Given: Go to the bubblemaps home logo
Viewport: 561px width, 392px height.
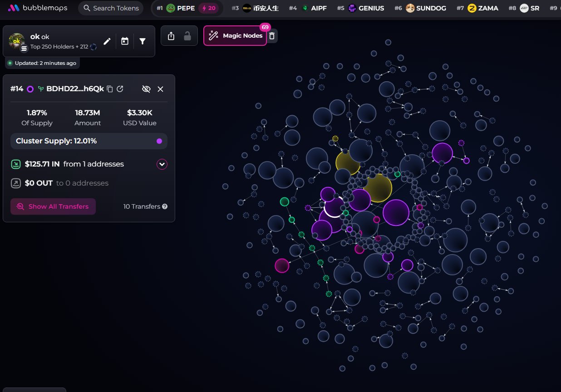Looking at the screenshot, I should pos(38,8).
